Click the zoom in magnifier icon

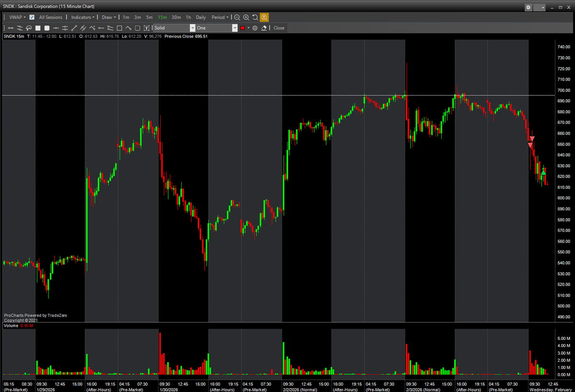pyautogui.click(x=246, y=17)
